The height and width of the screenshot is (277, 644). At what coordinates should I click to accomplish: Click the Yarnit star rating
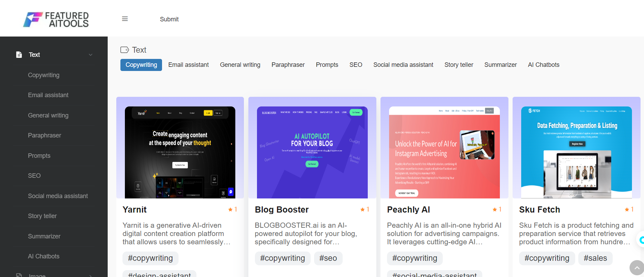[x=233, y=209]
